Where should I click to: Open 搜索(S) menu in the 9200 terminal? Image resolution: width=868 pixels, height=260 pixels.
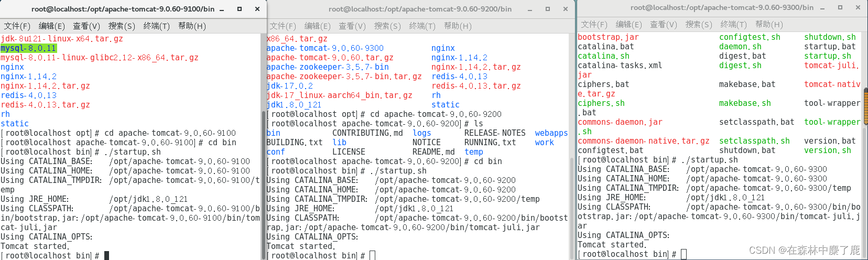coord(387,26)
